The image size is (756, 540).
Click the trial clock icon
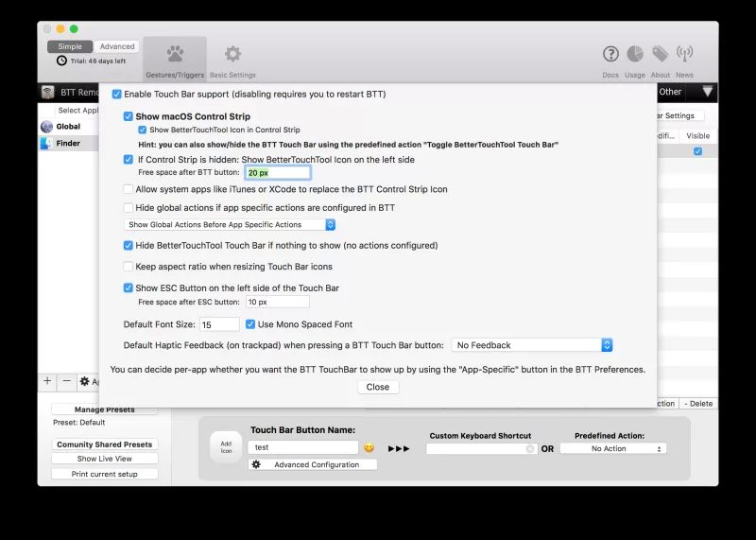61,61
